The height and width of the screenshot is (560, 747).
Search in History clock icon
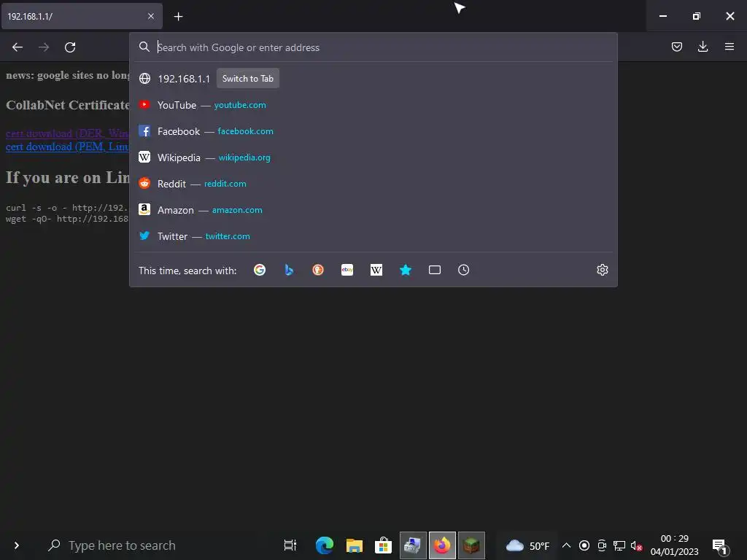(463, 270)
